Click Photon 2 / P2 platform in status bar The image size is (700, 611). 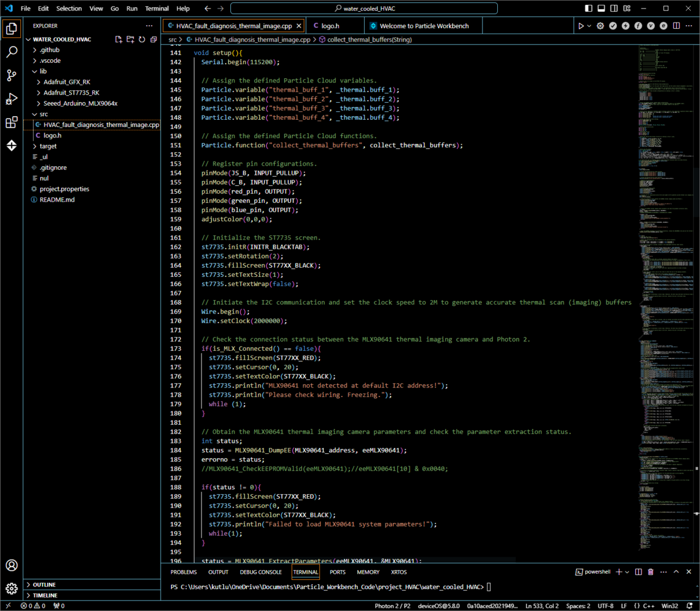click(x=389, y=606)
